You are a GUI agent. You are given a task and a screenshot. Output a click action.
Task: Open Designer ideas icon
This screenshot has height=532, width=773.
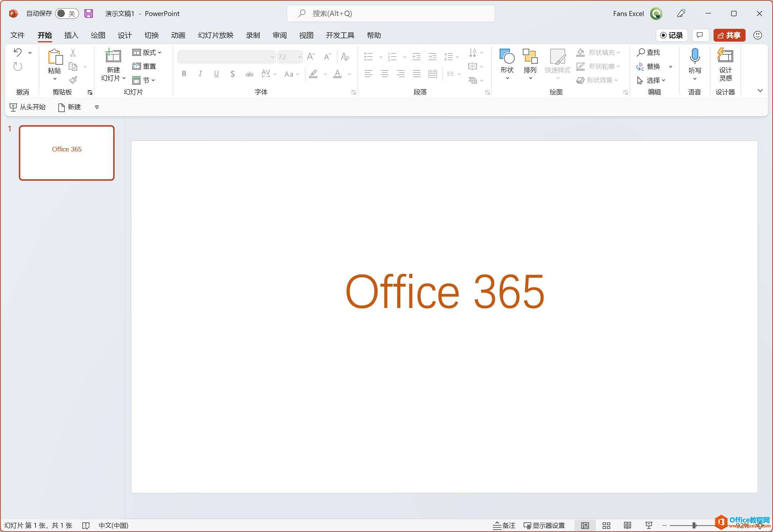tap(725, 56)
